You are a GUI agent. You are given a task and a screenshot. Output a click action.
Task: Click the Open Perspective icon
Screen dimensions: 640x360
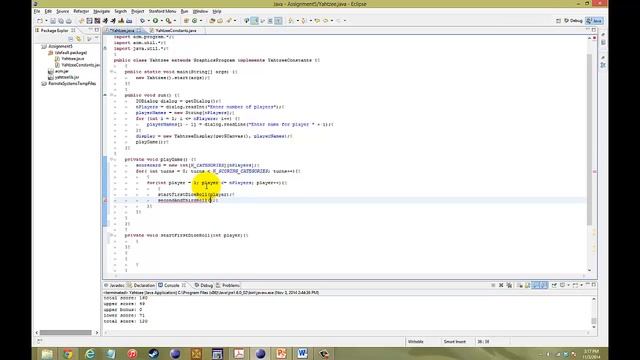click(x=558, y=21)
